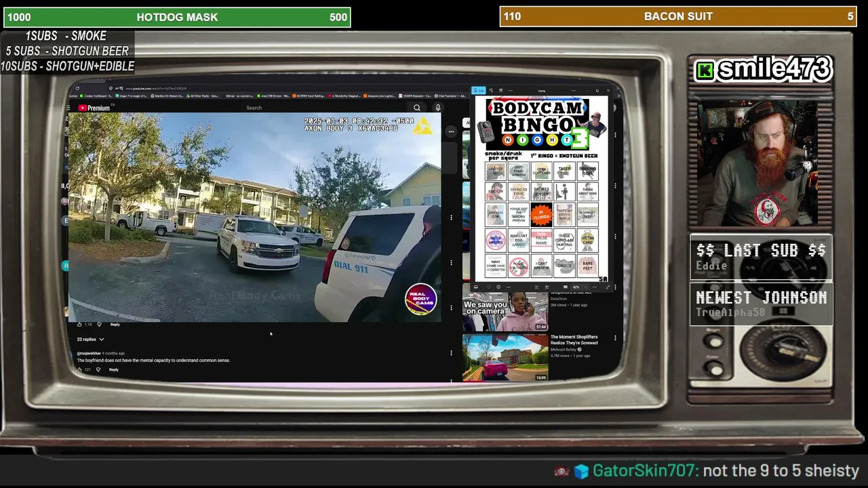Click the HOTDOG MASK goal bar
This screenshot has width=868, height=488.
(x=177, y=17)
